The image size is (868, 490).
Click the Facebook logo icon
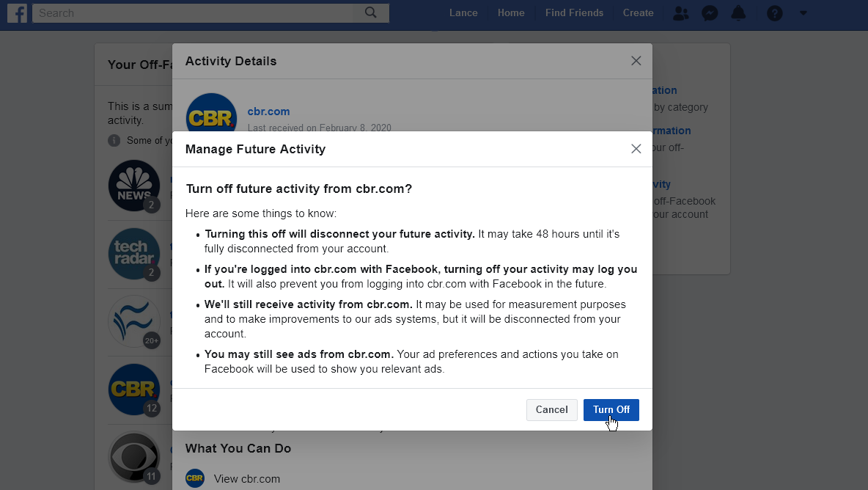pos(17,12)
